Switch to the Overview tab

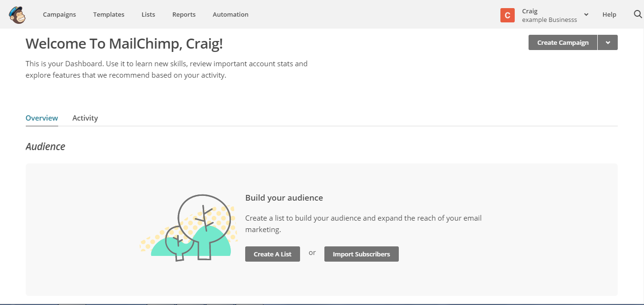point(42,118)
